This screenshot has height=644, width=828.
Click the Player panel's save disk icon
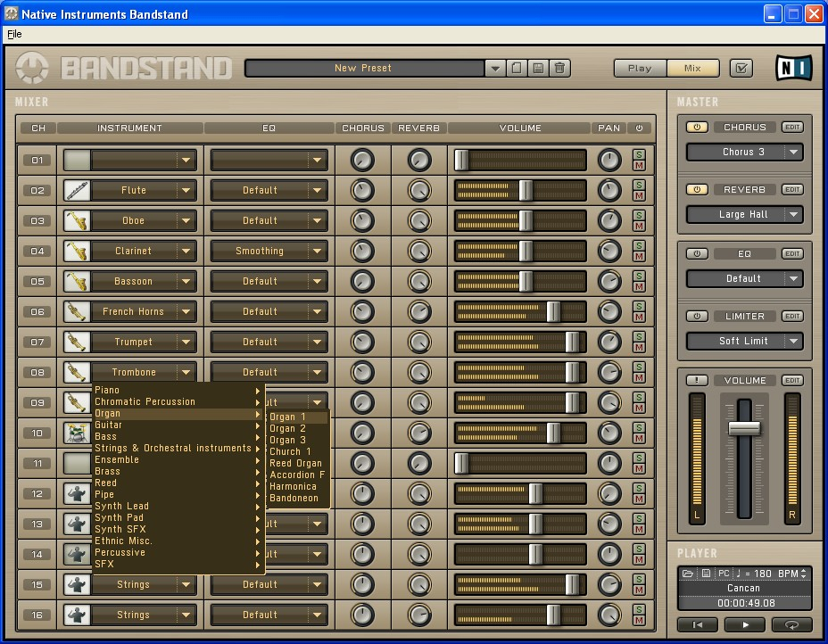(x=706, y=573)
